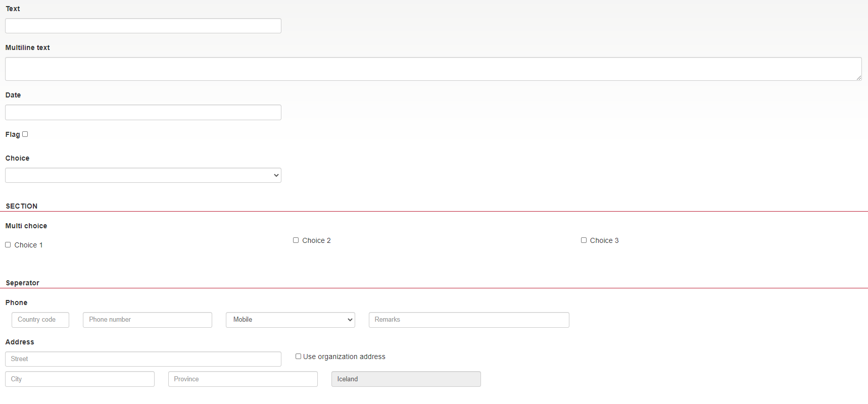Focus the Multiline text area

click(433, 69)
